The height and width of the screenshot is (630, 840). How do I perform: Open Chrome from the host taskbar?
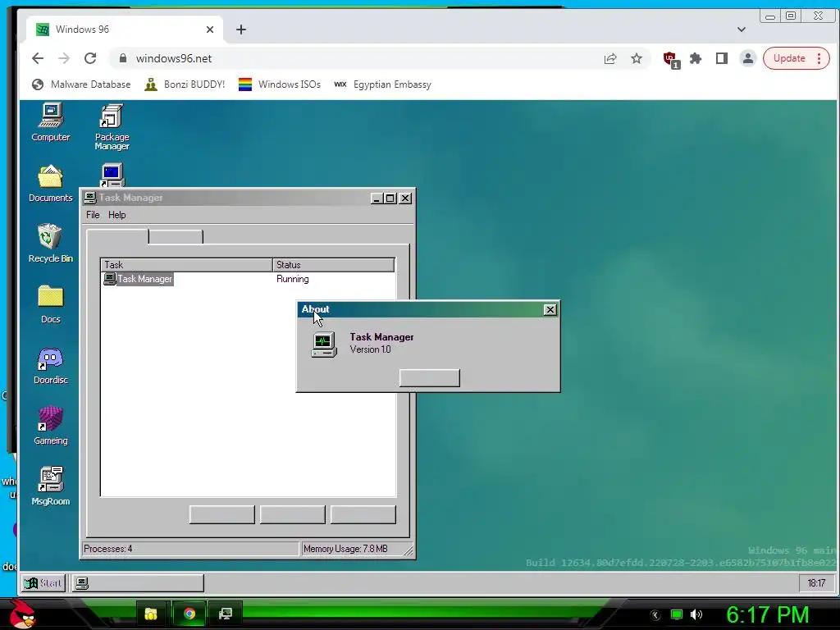[189, 614]
